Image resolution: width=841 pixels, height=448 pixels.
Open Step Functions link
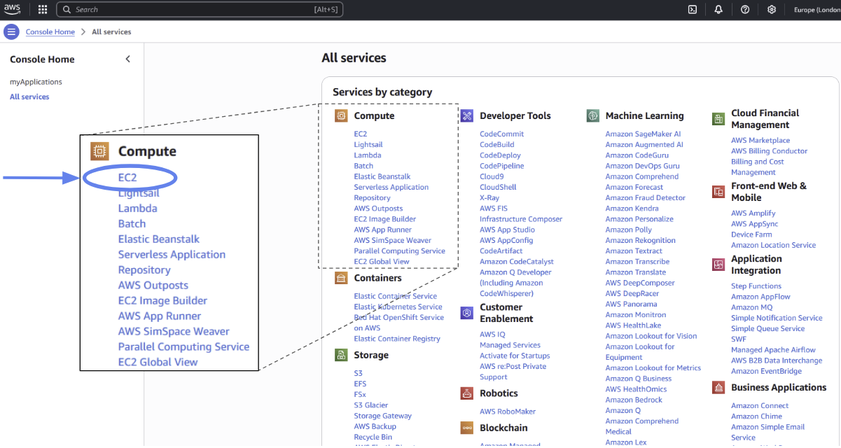[x=756, y=287]
